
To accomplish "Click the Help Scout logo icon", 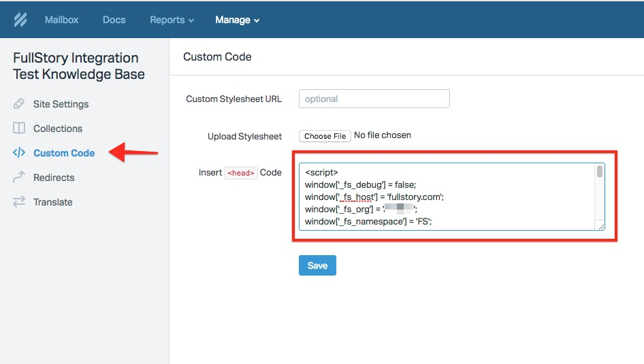I will point(20,20).
